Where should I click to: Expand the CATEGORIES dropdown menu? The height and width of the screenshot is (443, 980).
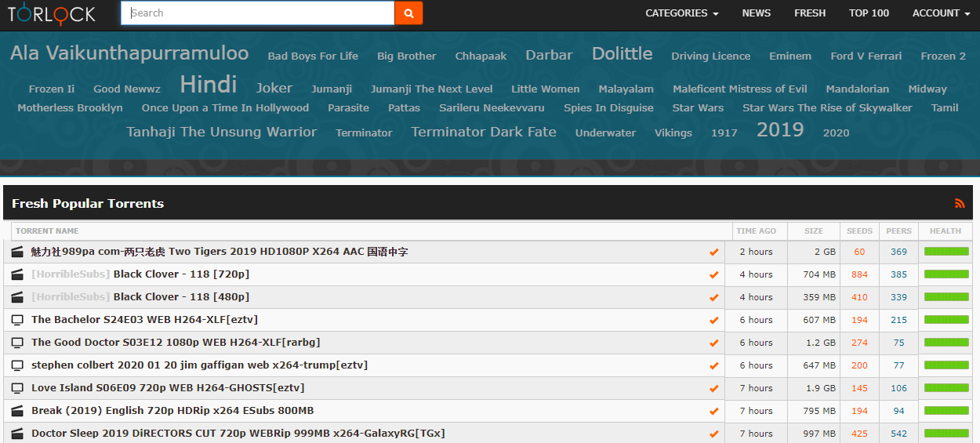681,13
